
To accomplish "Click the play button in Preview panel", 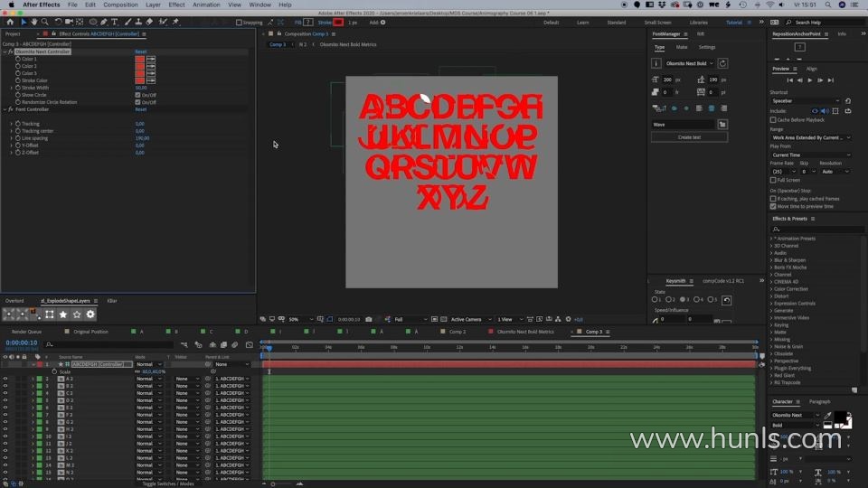I will pos(810,80).
